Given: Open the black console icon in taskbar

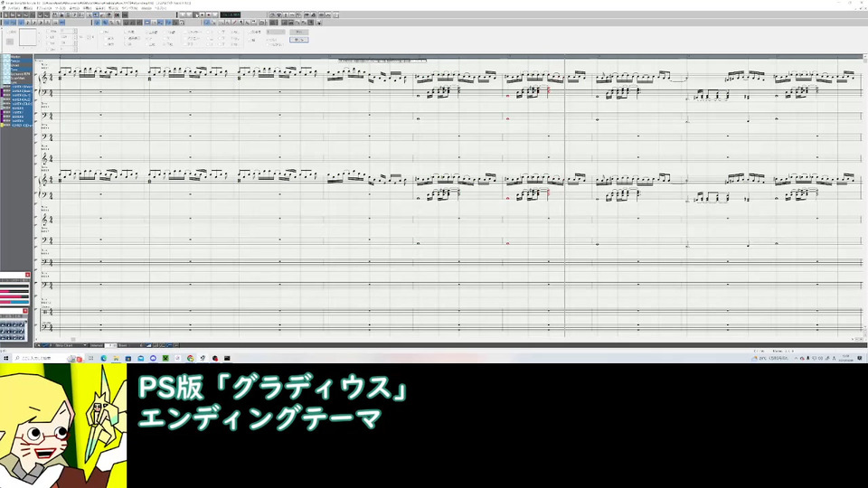Looking at the screenshot, I should click(227, 358).
